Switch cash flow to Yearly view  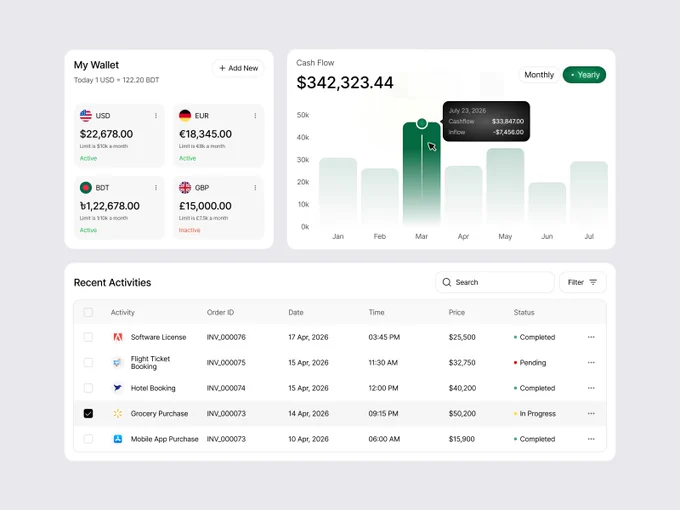[584, 75]
